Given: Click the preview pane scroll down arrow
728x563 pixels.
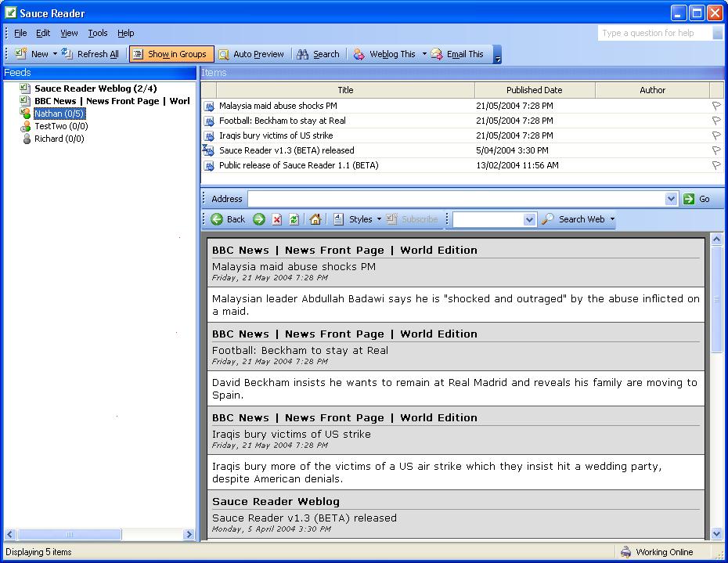Looking at the screenshot, I should [x=717, y=534].
